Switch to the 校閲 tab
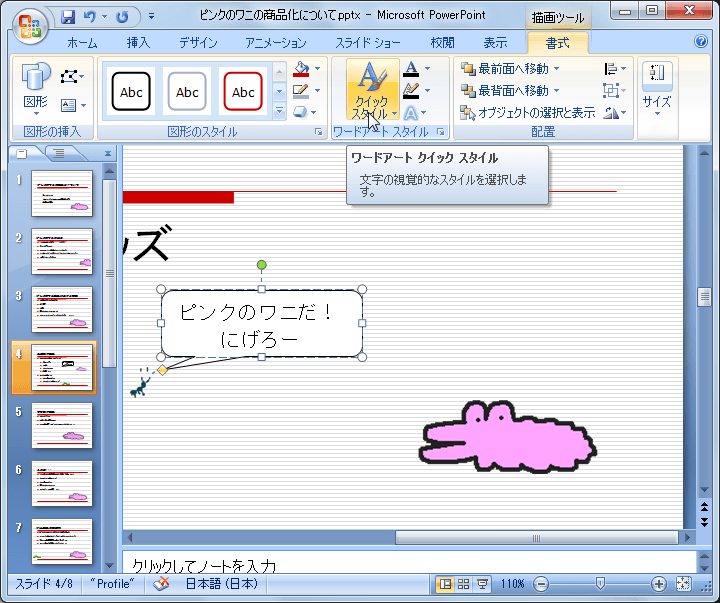Viewport: 720px width, 603px height. pos(443,43)
